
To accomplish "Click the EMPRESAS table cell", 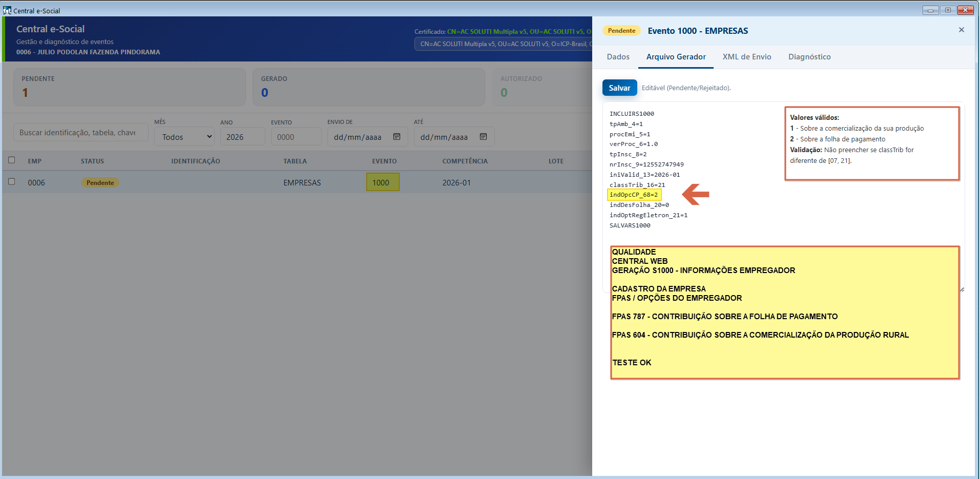I will point(302,183).
